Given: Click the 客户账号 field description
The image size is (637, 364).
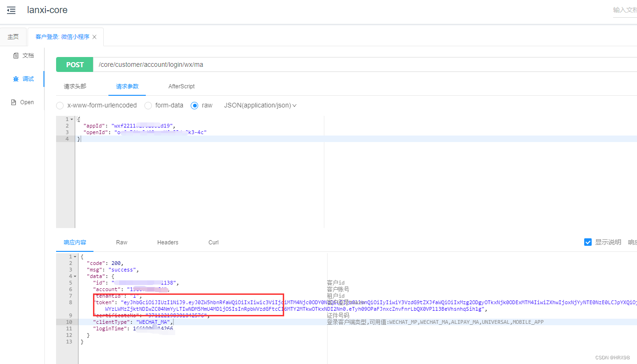Looking at the screenshot, I should (x=338, y=289).
